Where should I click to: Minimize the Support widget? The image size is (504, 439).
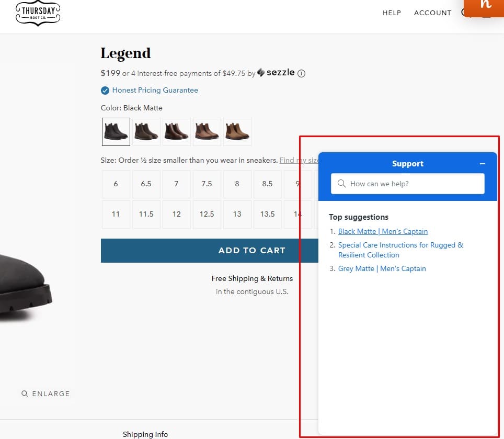482,164
